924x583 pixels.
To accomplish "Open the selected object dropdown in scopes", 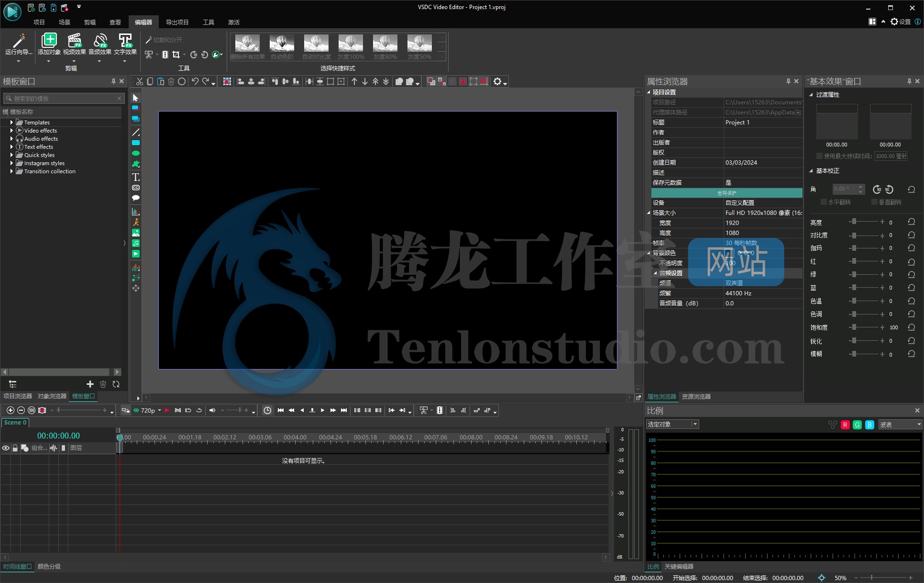I will (672, 425).
